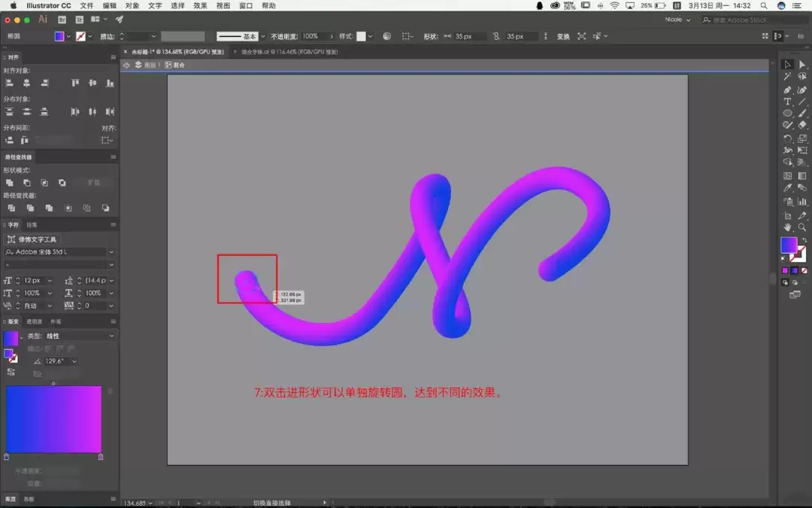This screenshot has width=812, height=508.
Task: Swap fill and stroke arrows
Action: [x=804, y=241]
